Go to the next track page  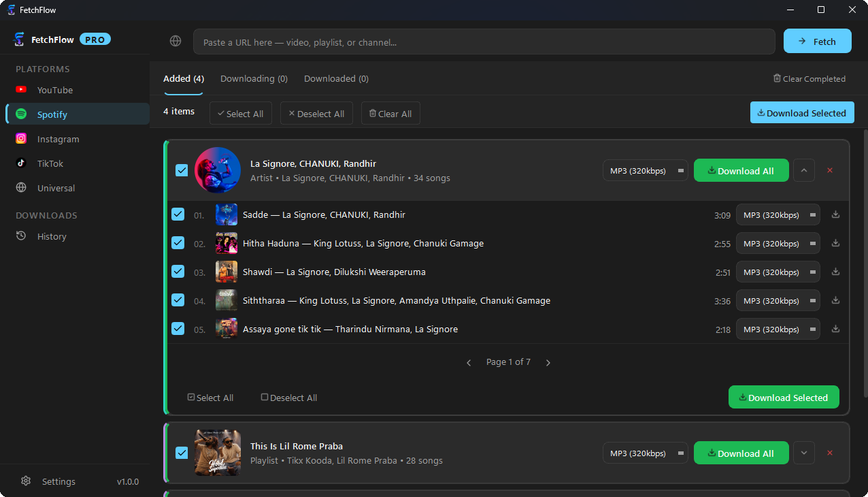click(548, 363)
